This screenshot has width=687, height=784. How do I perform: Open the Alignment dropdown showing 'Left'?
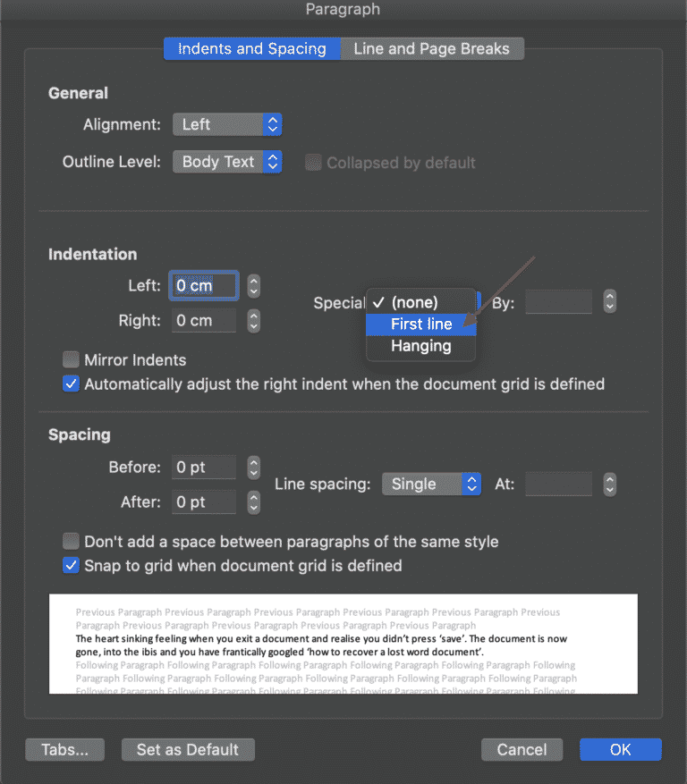226,124
